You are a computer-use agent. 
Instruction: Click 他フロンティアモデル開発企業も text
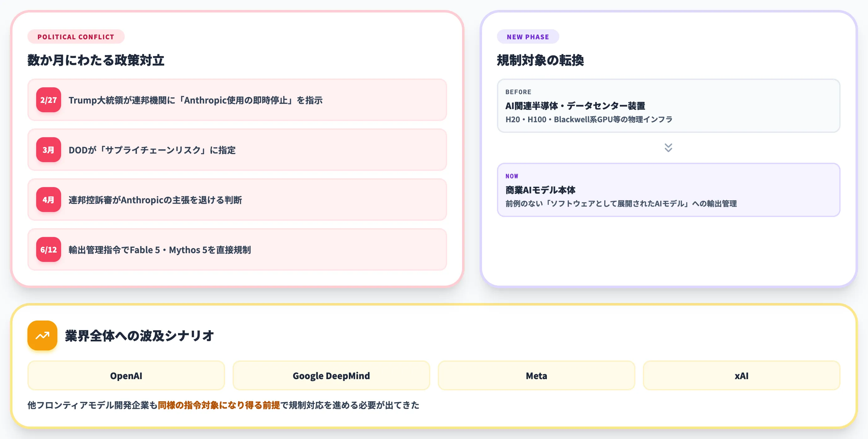point(93,405)
